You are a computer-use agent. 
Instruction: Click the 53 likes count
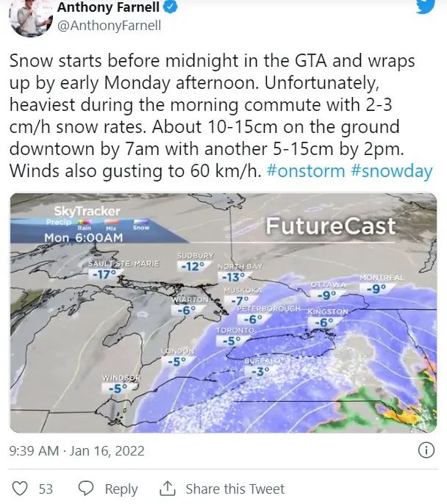pyautogui.click(x=46, y=489)
